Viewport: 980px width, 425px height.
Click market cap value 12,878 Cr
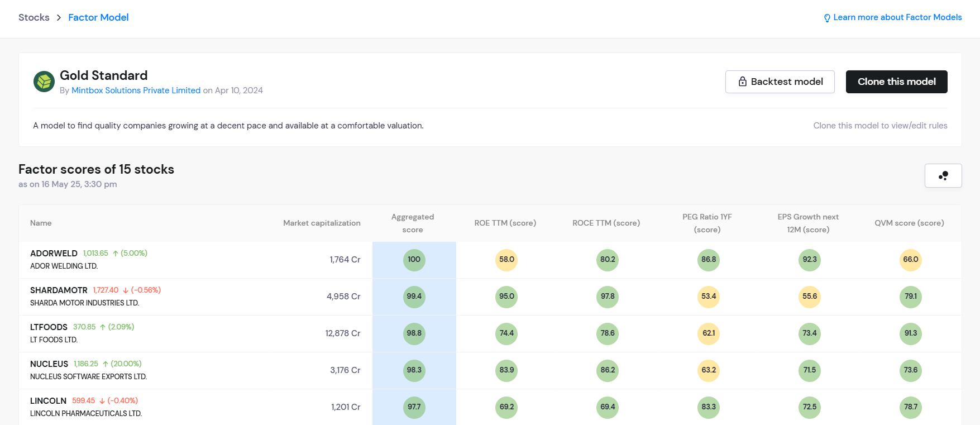pos(343,333)
